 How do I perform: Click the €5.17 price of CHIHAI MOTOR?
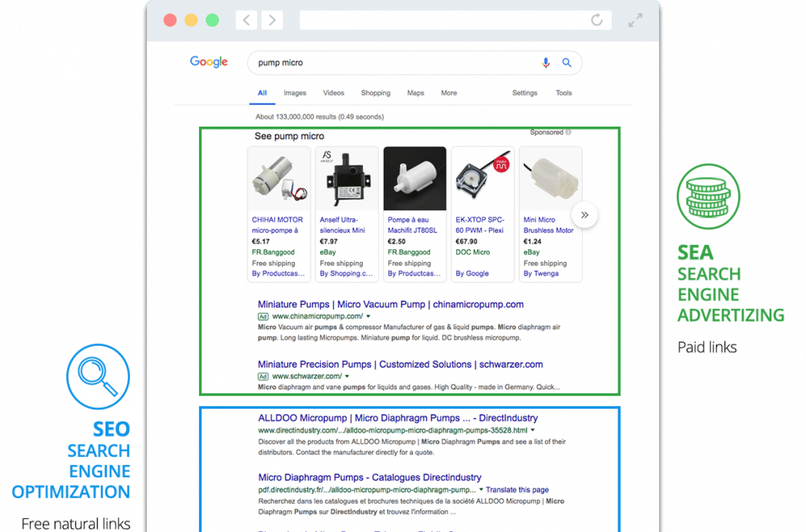(x=260, y=242)
